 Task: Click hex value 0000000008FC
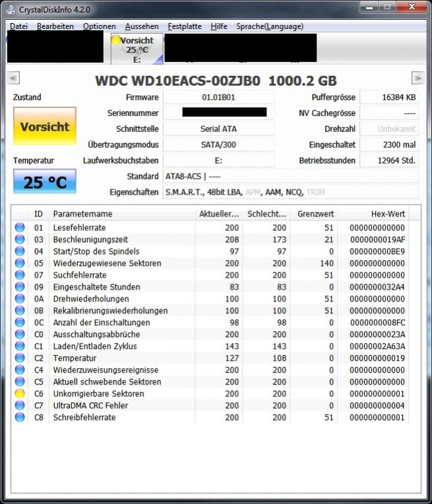click(377, 323)
